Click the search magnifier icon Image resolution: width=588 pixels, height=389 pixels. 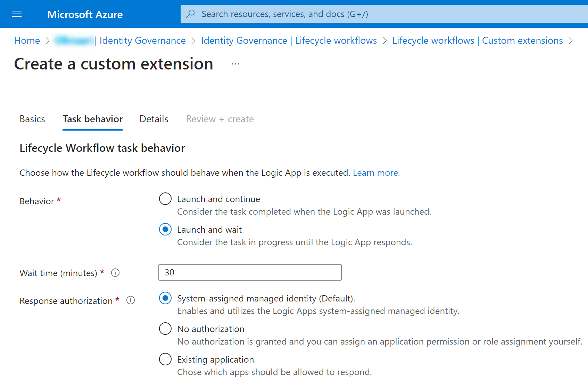point(190,14)
